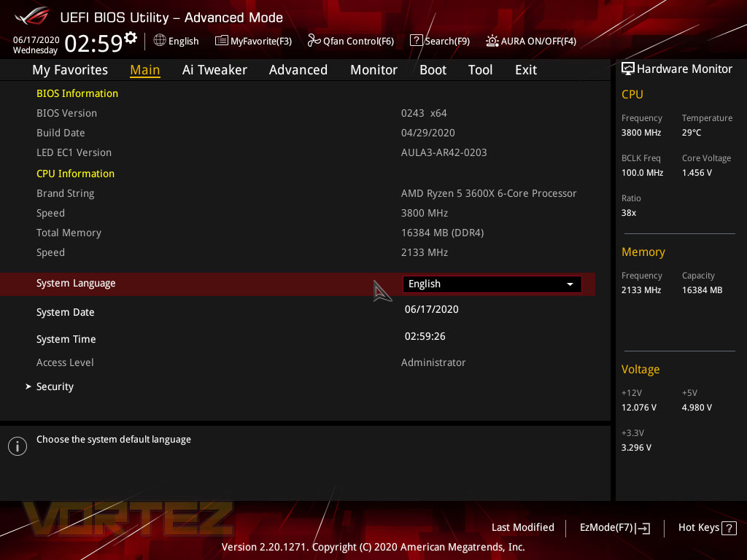
Task: Open the Security menu item
Action: (55, 386)
